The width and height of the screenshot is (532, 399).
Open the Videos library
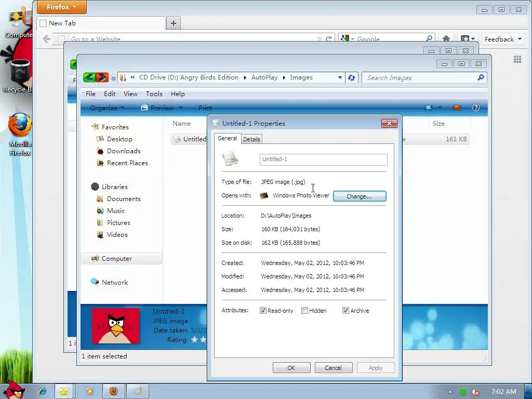117,234
